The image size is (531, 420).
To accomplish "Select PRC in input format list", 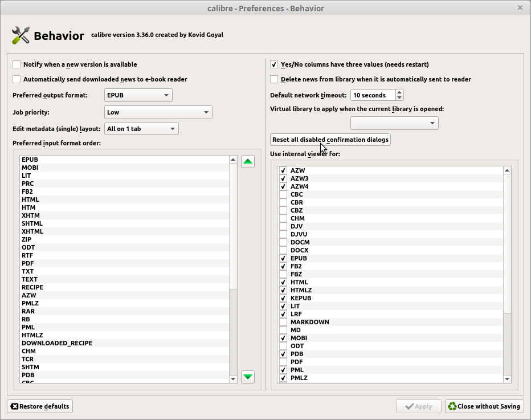I will [125, 184].
